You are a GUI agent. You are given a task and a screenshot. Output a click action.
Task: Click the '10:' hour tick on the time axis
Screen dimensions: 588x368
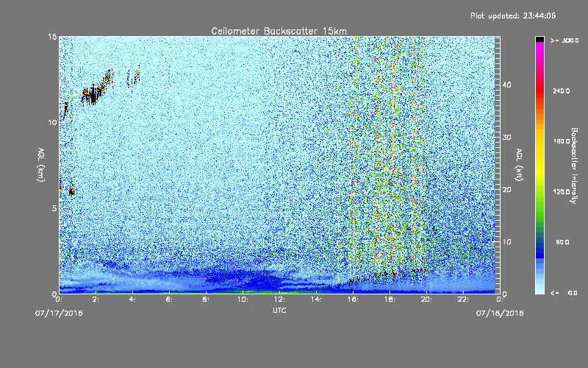[x=243, y=300]
